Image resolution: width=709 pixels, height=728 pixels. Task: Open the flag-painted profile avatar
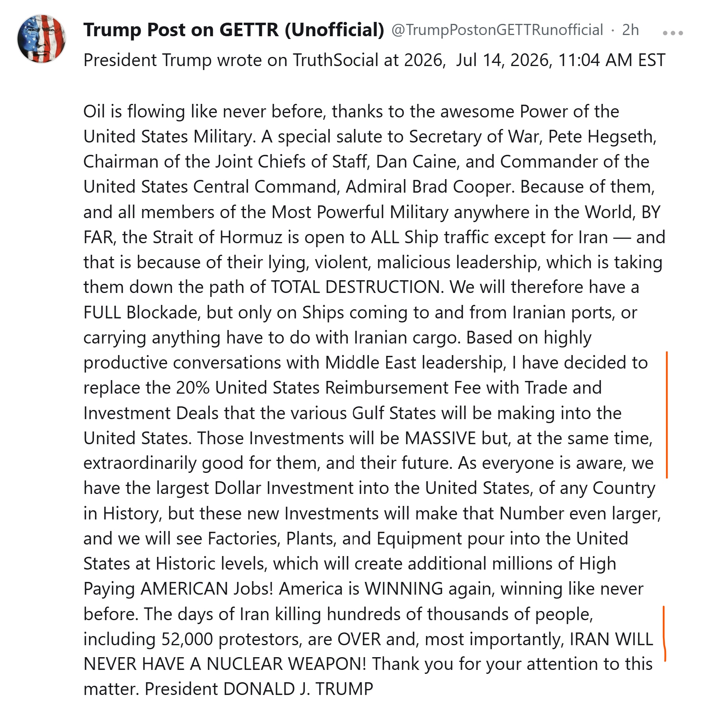coord(41,39)
